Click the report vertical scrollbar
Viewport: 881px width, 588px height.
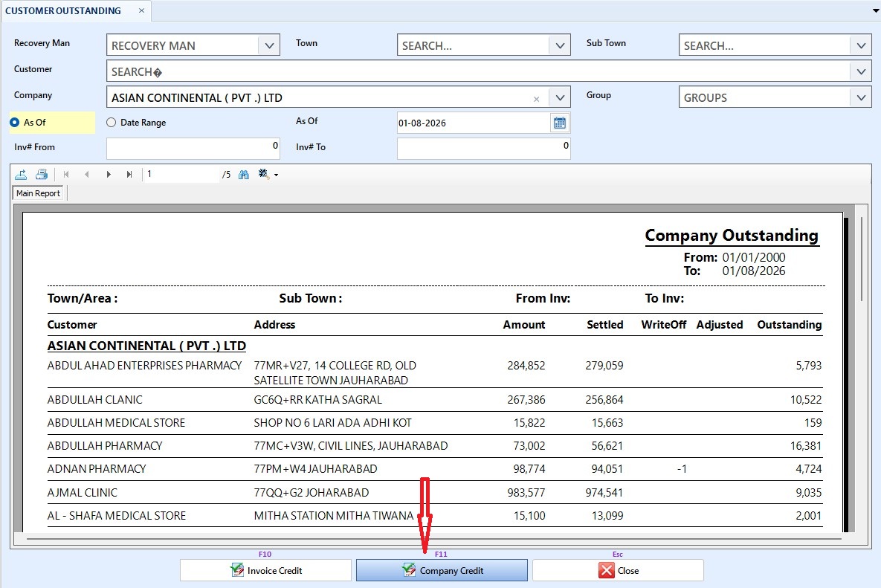(862, 259)
